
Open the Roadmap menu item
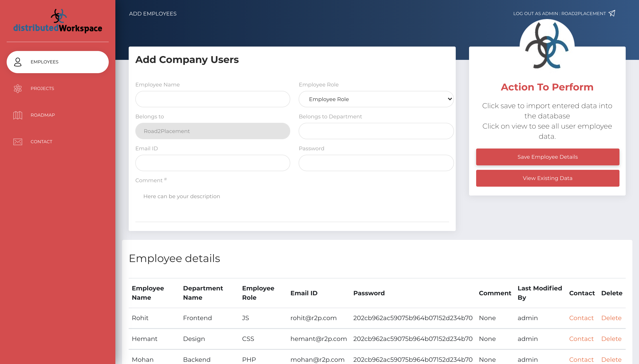pyautogui.click(x=43, y=115)
